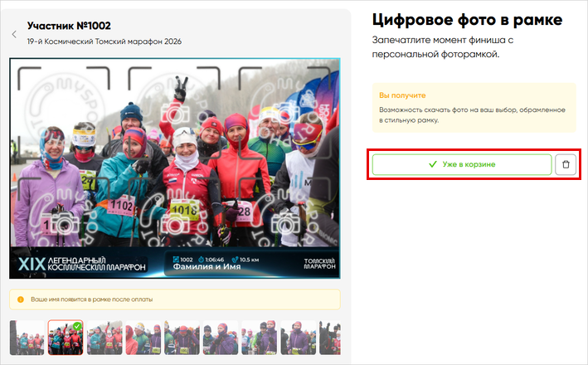Select the first photo thumbnail in the strip

pos(26,338)
